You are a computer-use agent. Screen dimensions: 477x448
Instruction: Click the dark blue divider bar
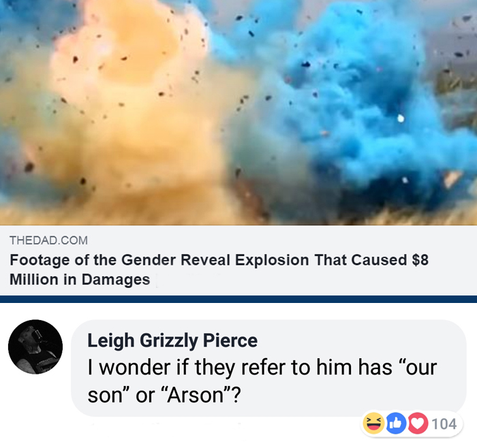click(238, 299)
